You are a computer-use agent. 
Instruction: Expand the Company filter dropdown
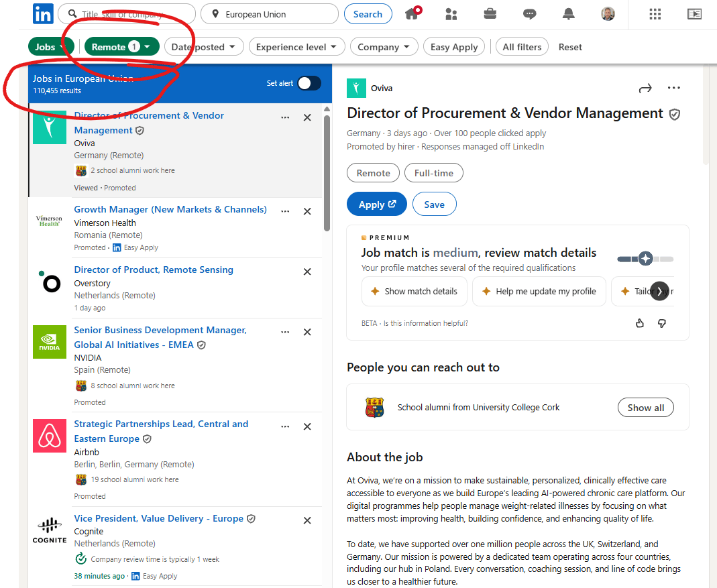[384, 47]
